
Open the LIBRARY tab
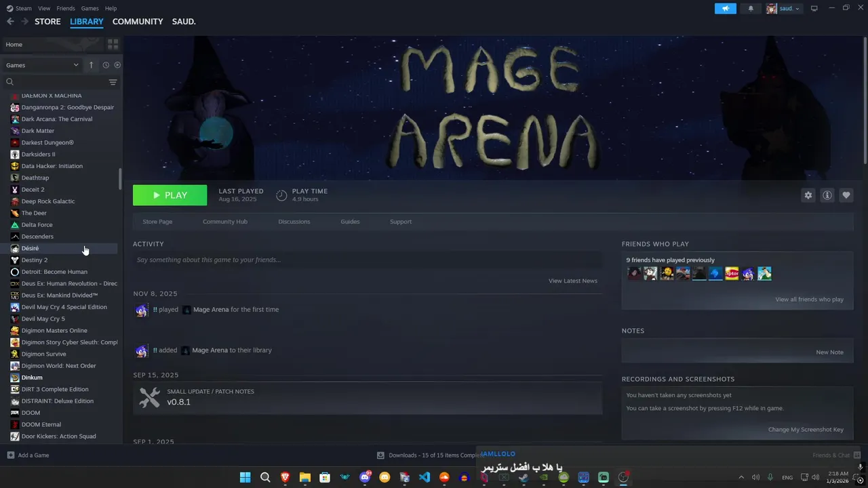tap(87, 22)
